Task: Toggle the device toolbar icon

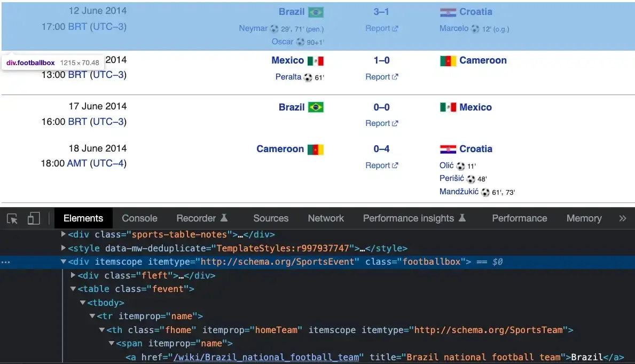Action: click(34, 218)
